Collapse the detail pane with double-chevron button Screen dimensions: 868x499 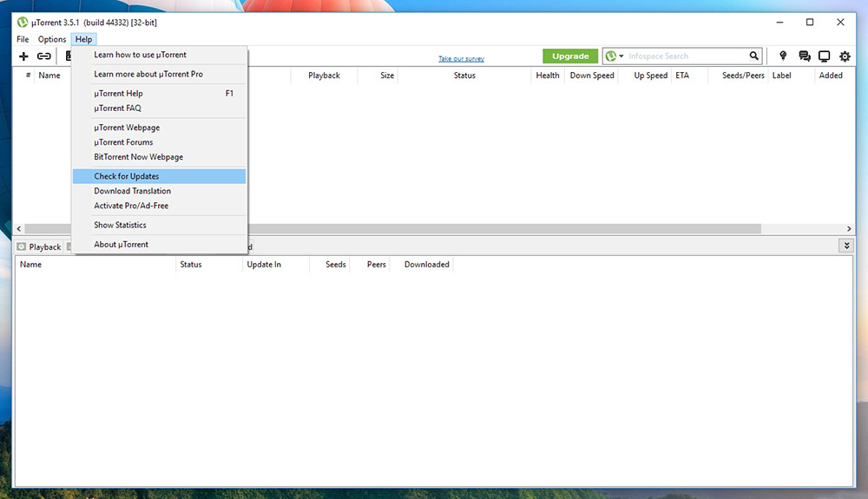tap(846, 246)
